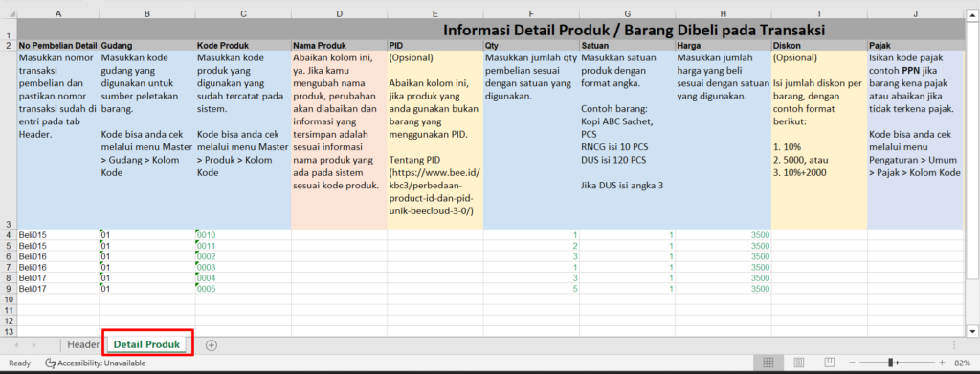Image resolution: width=980 pixels, height=374 pixels.
Task: Click the Accessibility status icon
Action: pos(50,363)
